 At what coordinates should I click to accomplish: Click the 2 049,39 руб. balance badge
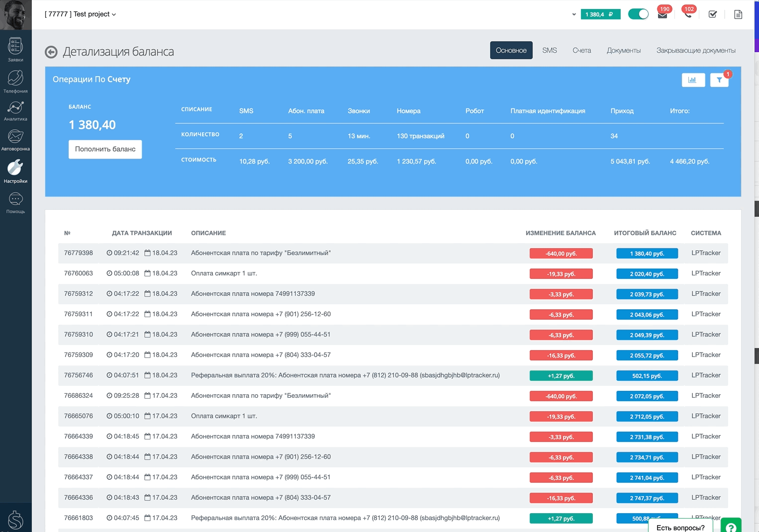[x=647, y=335]
